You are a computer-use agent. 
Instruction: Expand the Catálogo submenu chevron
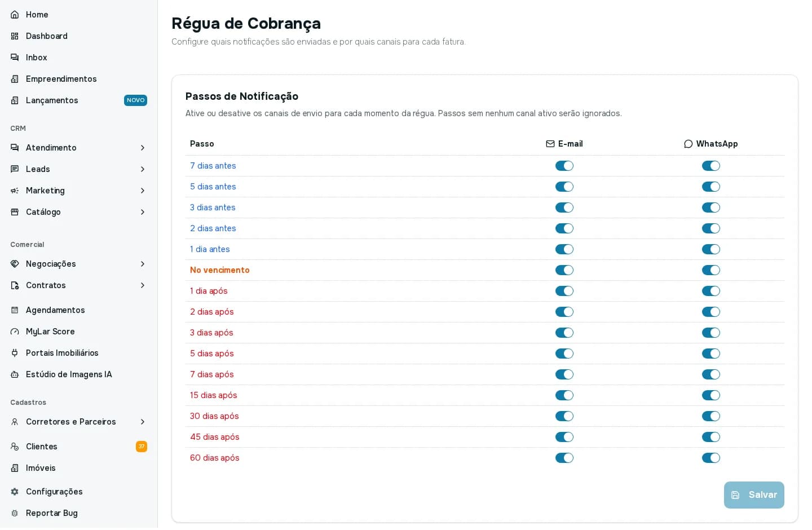[x=143, y=212]
